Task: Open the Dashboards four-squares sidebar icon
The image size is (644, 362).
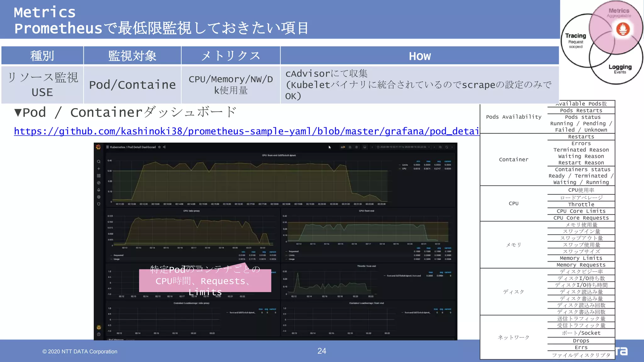Action: [99, 176]
